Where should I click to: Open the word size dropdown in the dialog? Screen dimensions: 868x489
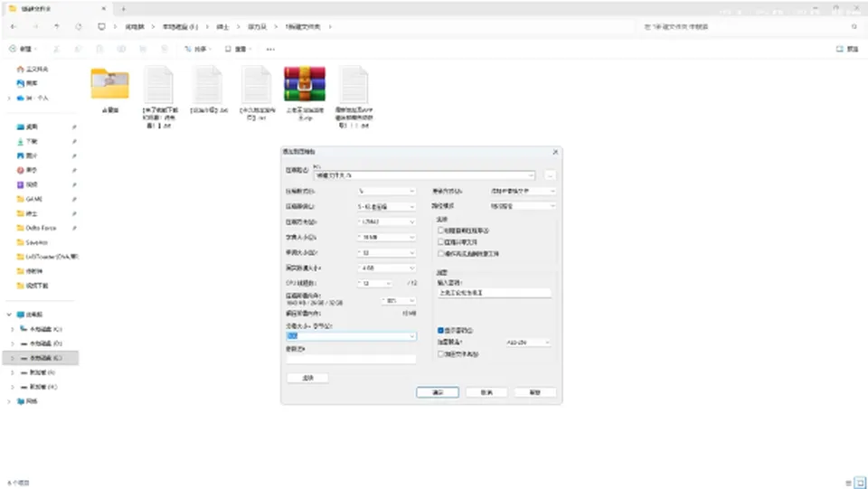(386, 253)
